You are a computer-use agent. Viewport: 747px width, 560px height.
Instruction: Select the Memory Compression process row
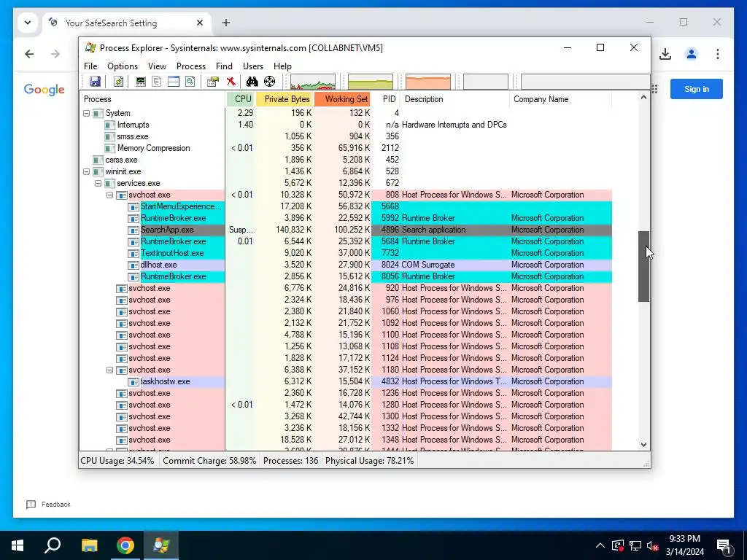coord(345,148)
